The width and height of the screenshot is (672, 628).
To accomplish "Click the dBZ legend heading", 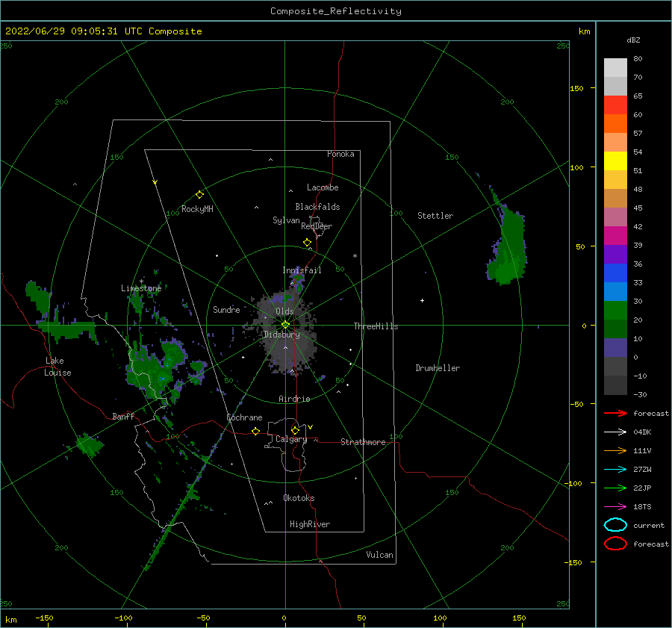I will [633, 40].
